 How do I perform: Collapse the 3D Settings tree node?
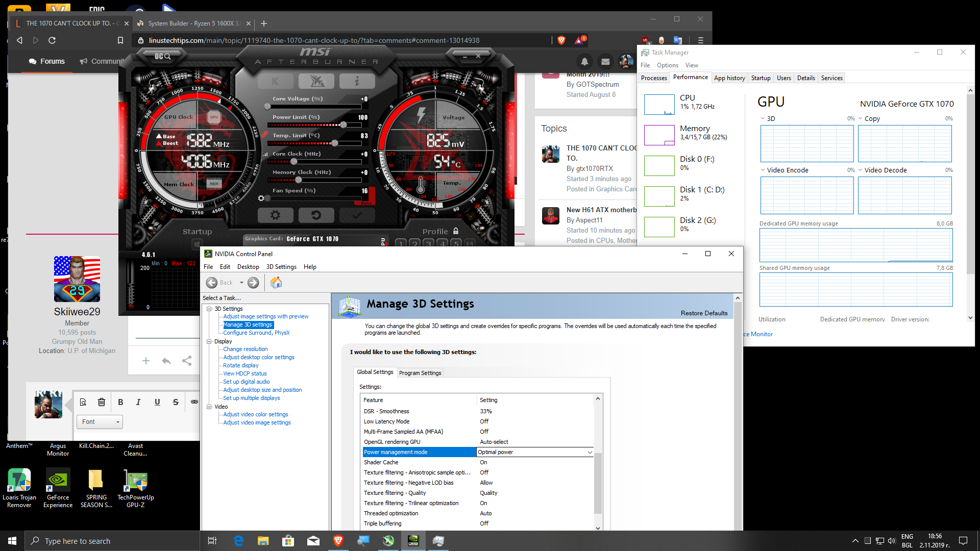click(209, 309)
